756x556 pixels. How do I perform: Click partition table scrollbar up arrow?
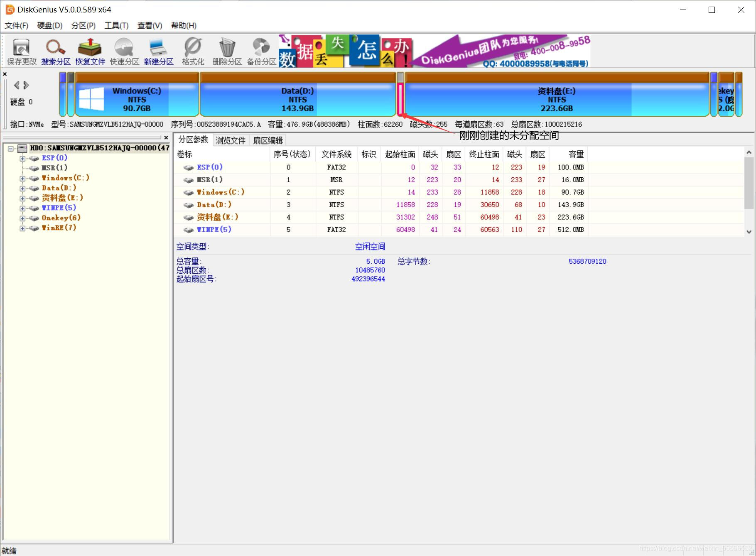(x=749, y=152)
